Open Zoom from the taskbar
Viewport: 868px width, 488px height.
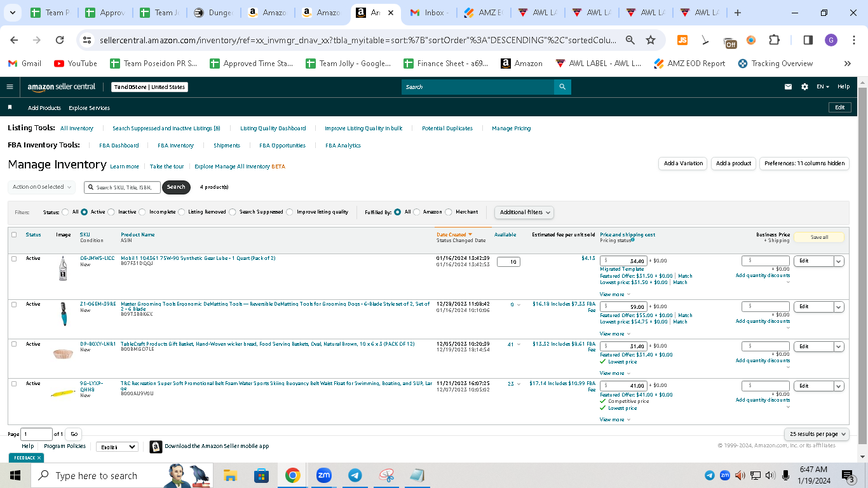coord(324,475)
